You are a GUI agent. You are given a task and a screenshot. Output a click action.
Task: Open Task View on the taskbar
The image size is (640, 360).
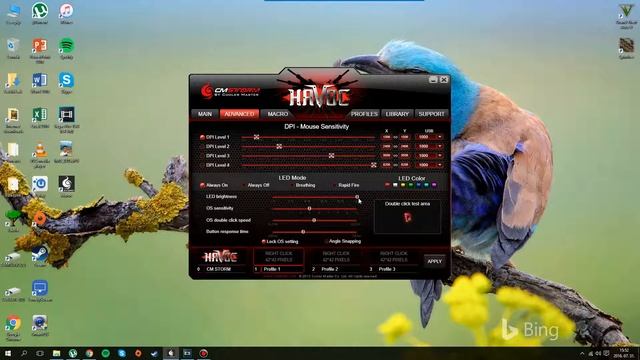[x=40, y=353]
